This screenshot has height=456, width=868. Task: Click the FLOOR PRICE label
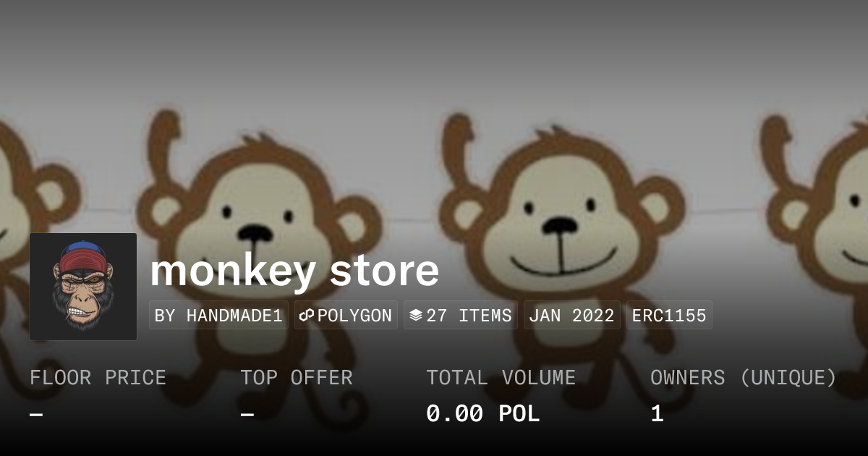pyautogui.click(x=98, y=378)
